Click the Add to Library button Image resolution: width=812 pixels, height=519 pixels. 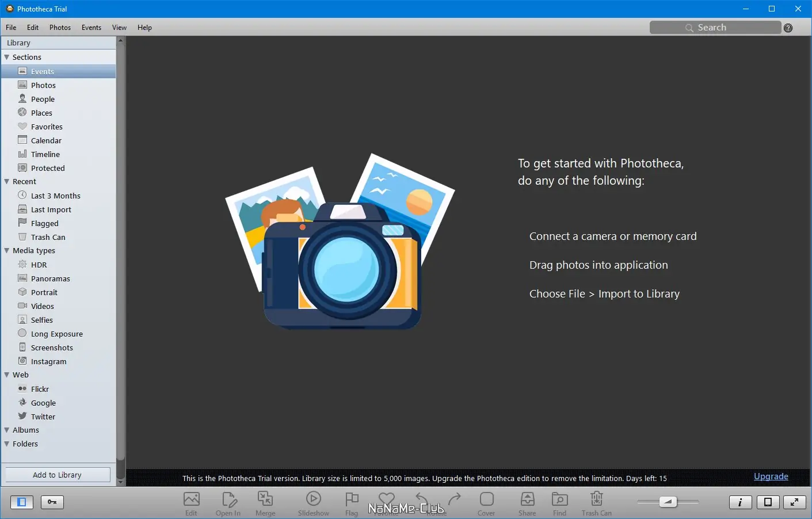(x=58, y=475)
